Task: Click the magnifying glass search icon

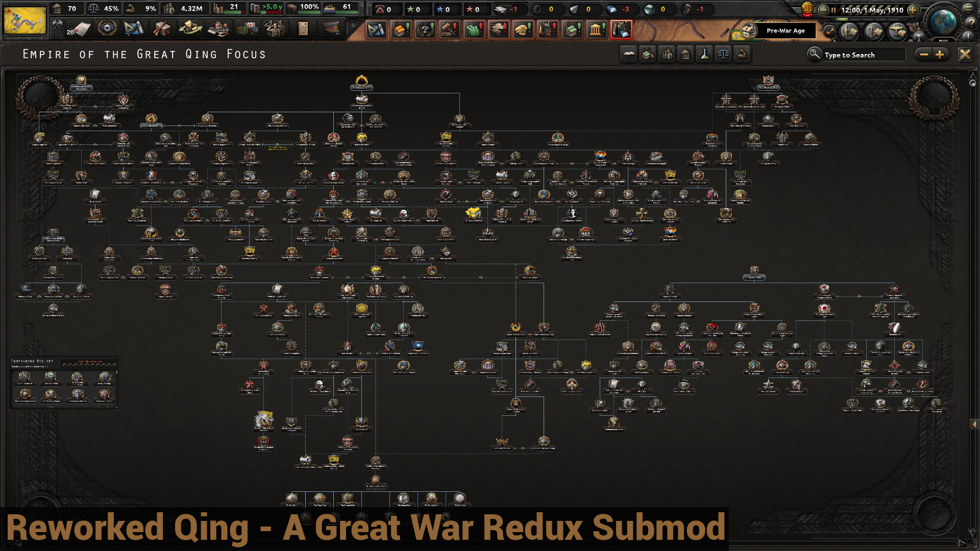Action: tap(814, 54)
